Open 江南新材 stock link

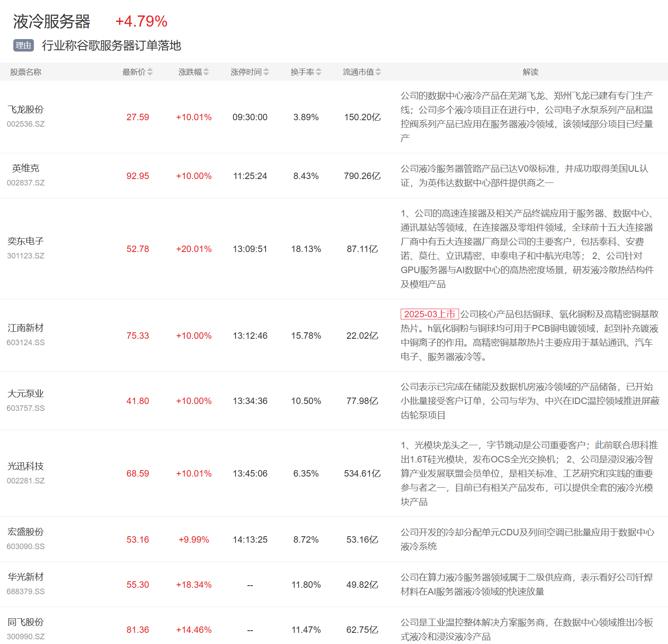pos(26,328)
